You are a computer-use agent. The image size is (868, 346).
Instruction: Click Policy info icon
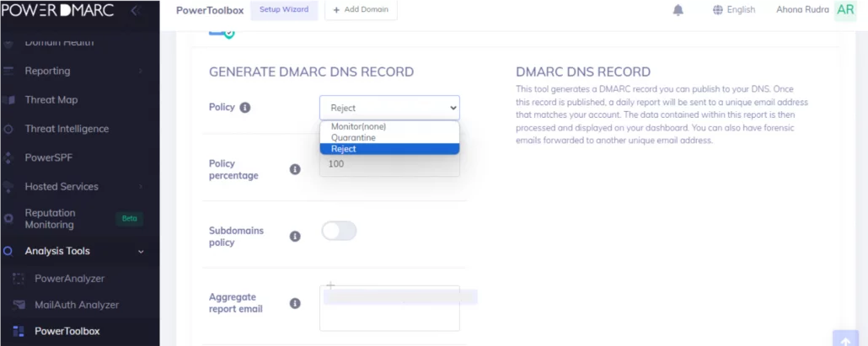point(244,108)
